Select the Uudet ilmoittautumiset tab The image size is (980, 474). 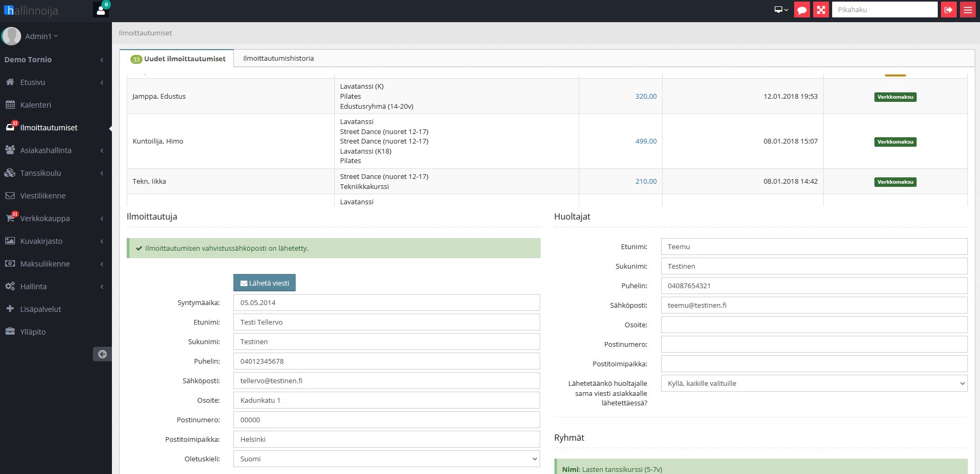pyautogui.click(x=178, y=59)
